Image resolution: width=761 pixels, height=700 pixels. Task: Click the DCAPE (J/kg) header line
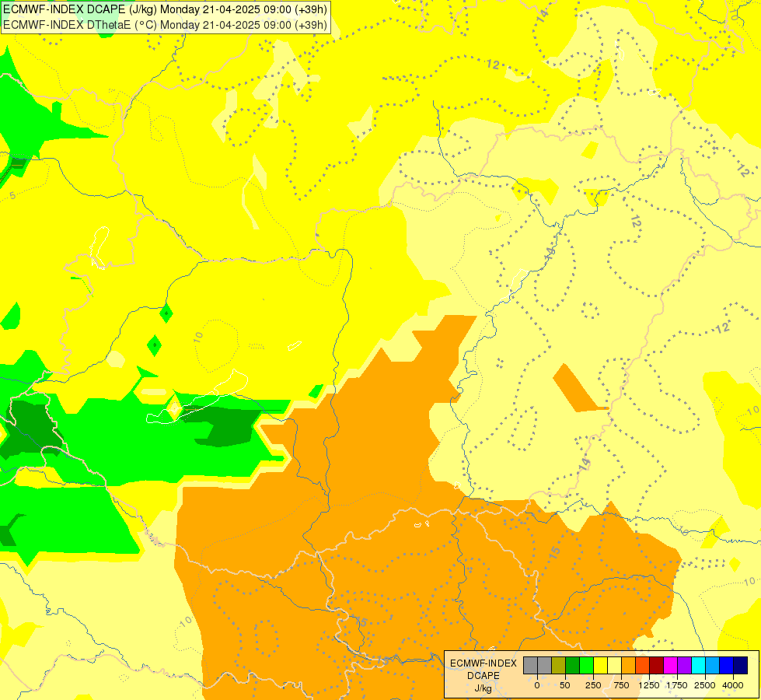[x=165, y=9]
